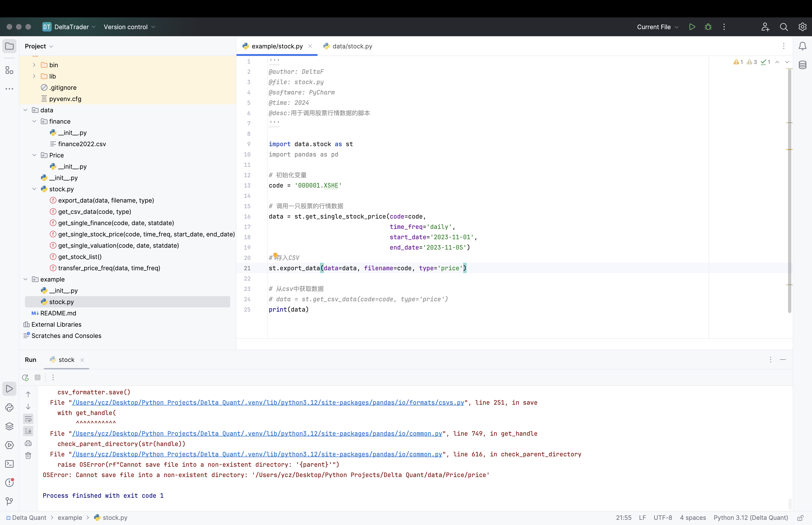Open Structure tool window icon
The width and height of the screenshot is (812, 525).
click(9, 70)
